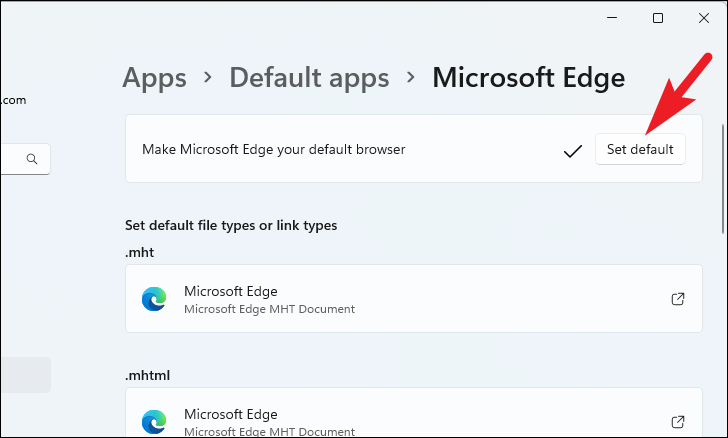The image size is (728, 438).
Task: Click the magnifier icon in search box
Action: 32,159
